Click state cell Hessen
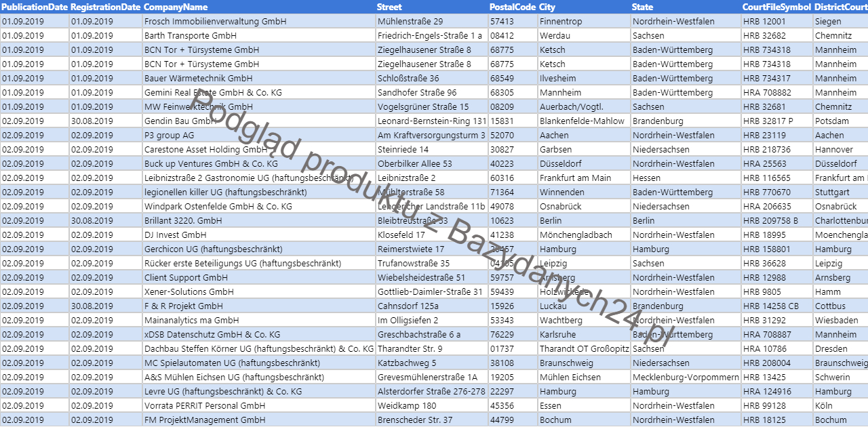The height and width of the screenshot is (427, 868). [686, 178]
